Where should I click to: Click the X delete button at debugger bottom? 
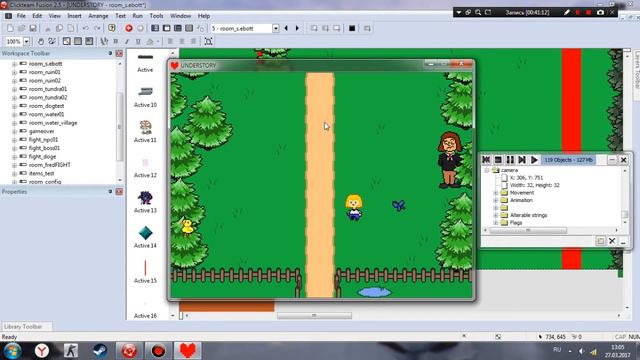[612, 241]
